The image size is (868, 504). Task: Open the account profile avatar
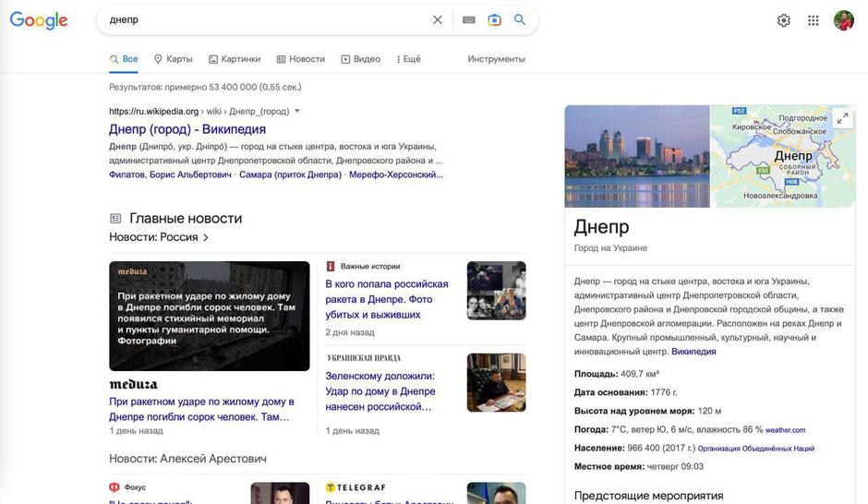point(844,20)
